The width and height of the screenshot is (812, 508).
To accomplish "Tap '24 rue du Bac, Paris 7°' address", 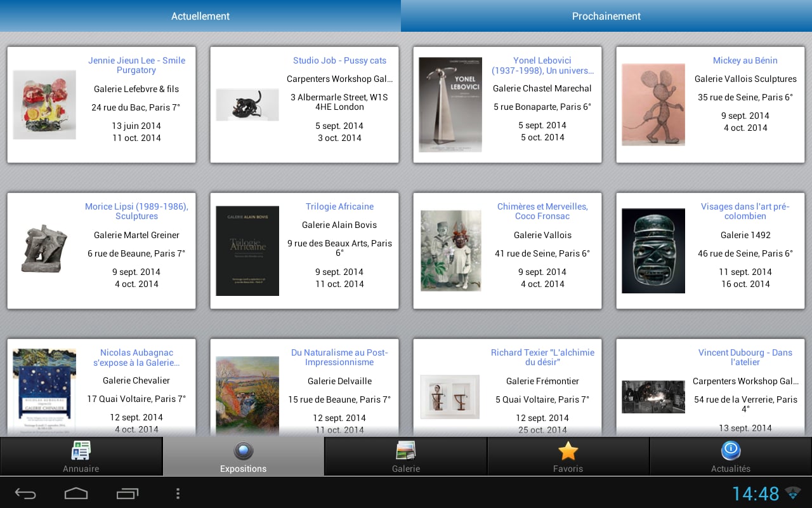I will [x=136, y=107].
